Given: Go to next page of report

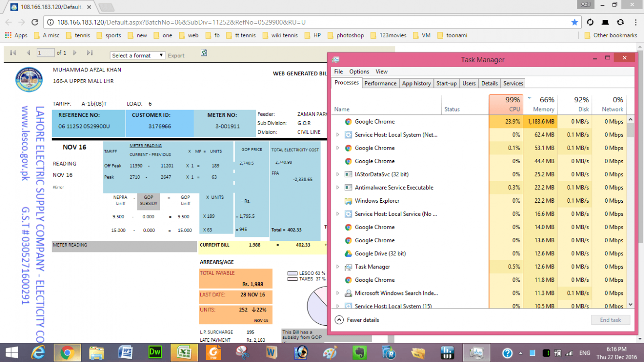Looking at the screenshot, I should pyautogui.click(x=75, y=53).
